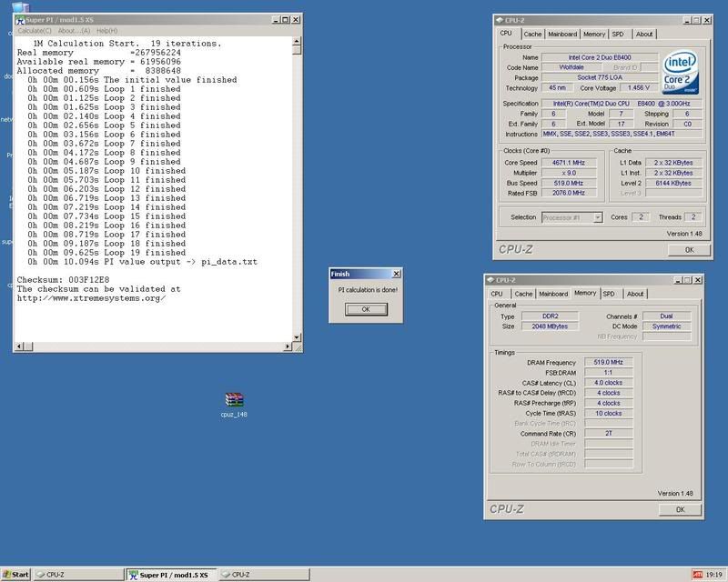Select the Mainboard tab in CPU-Z CPU window
The image size is (728, 582).
point(562,34)
